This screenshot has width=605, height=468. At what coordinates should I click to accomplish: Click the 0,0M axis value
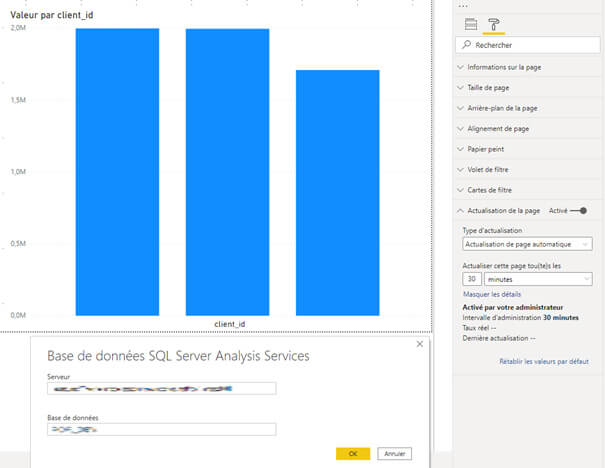click(18, 315)
